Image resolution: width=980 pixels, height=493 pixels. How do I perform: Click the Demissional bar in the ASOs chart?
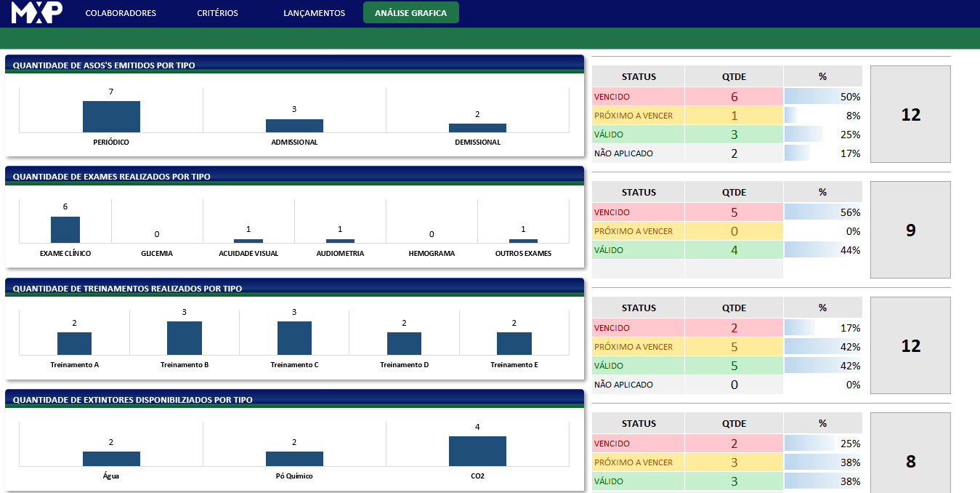tap(477, 127)
